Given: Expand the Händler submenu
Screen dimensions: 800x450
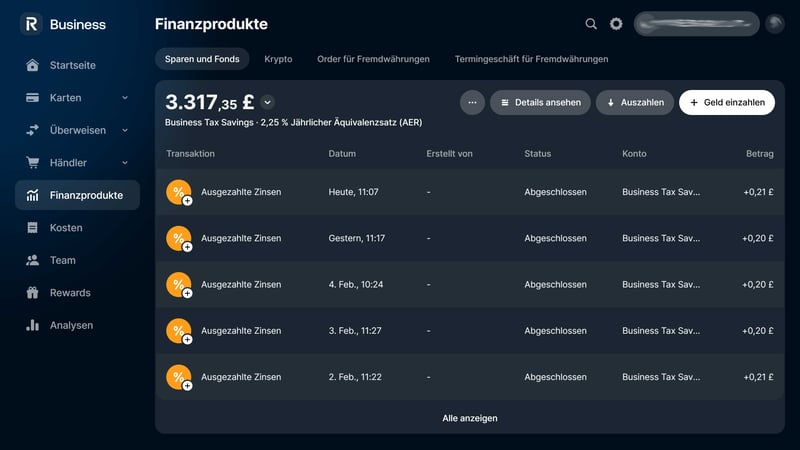Looking at the screenshot, I should pos(125,163).
